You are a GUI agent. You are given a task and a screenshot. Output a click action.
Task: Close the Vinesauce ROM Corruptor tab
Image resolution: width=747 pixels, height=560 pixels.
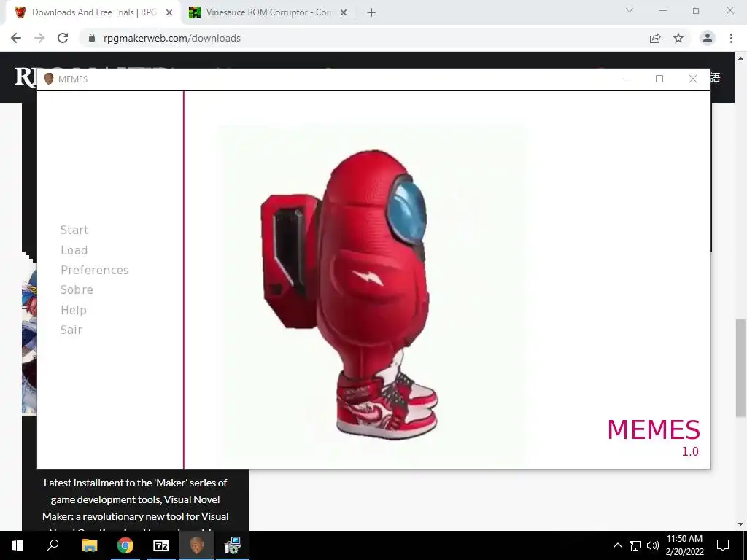[344, 12]
